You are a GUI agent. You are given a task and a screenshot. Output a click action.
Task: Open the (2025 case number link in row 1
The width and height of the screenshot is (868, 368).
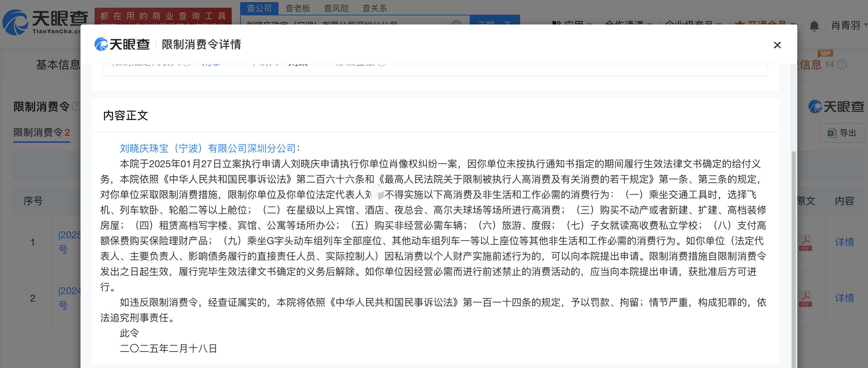[69, 242]
